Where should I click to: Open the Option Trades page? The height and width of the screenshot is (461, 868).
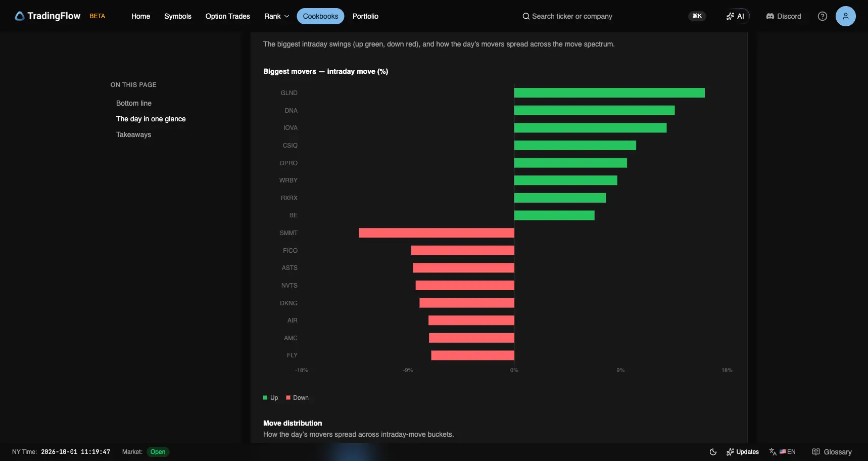coord(228,16)
